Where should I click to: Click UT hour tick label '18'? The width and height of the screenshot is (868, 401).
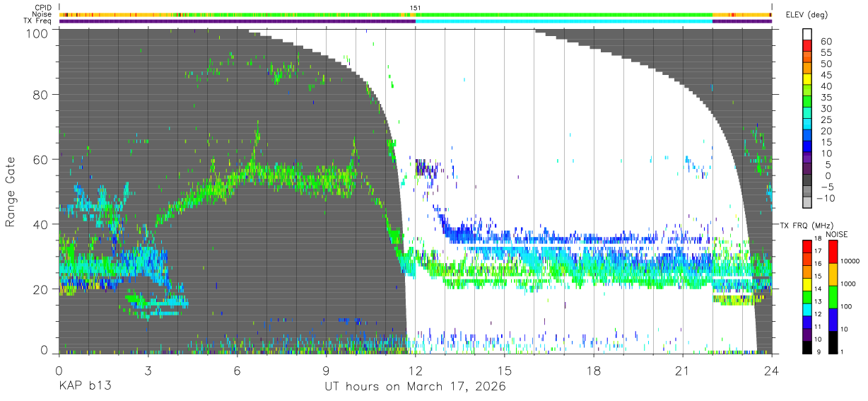click(594, 370)
